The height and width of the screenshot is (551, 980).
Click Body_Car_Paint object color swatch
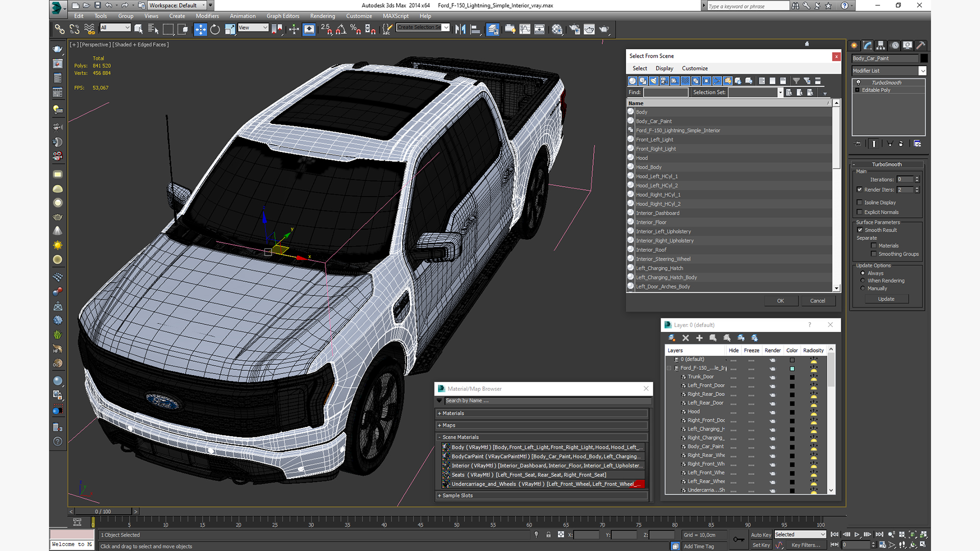[924, 58]
